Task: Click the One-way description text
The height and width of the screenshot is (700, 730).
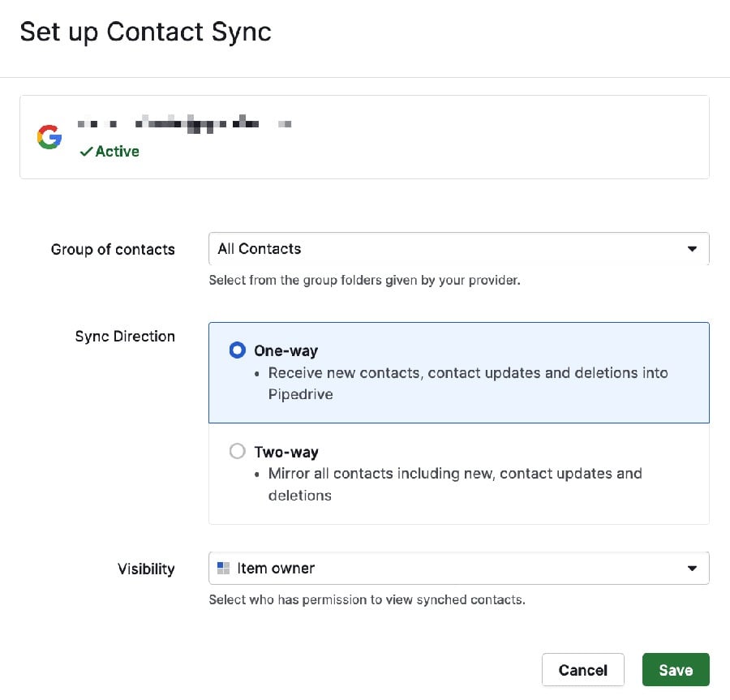Action: click(468, 383)
